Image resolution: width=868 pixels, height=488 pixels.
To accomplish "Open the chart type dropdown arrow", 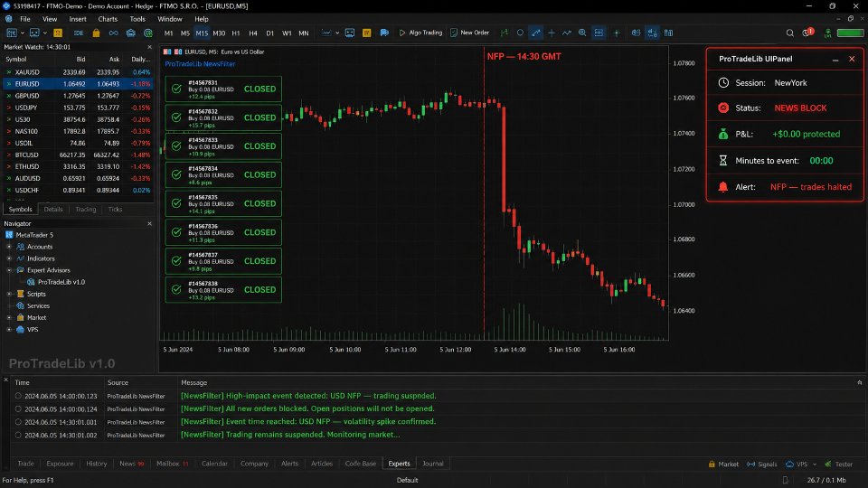I will click(x=337, y=33).
